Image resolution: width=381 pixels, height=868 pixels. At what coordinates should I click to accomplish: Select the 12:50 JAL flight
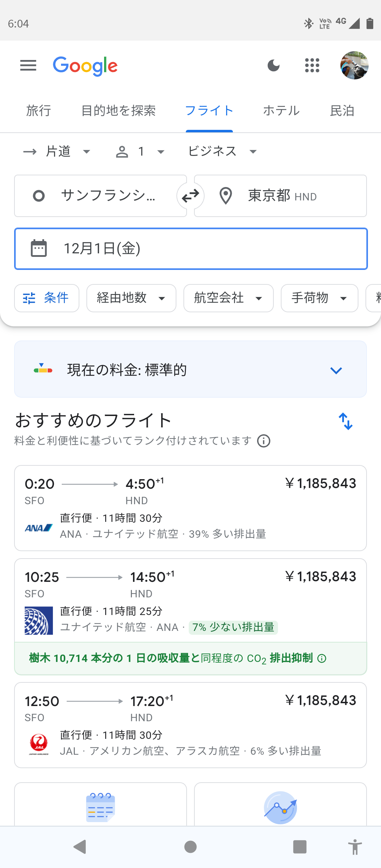click(x=190, y=725)
